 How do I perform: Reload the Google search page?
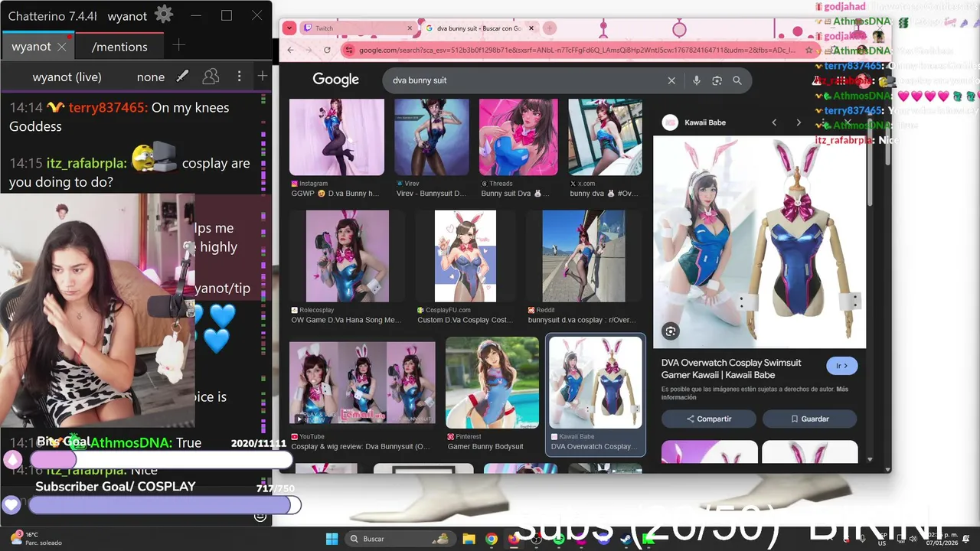pyautogui.click(x=327, y=50)
